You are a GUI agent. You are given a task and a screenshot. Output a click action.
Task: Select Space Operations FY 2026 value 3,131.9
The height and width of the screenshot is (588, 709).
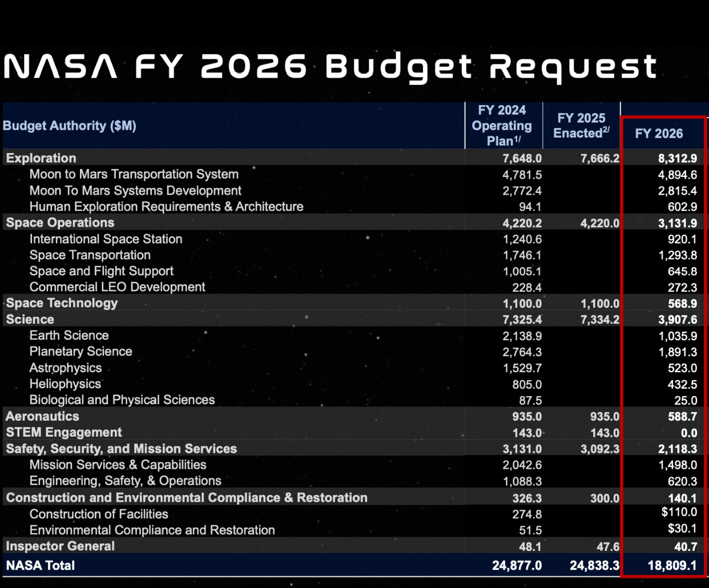tap(677, 223)
